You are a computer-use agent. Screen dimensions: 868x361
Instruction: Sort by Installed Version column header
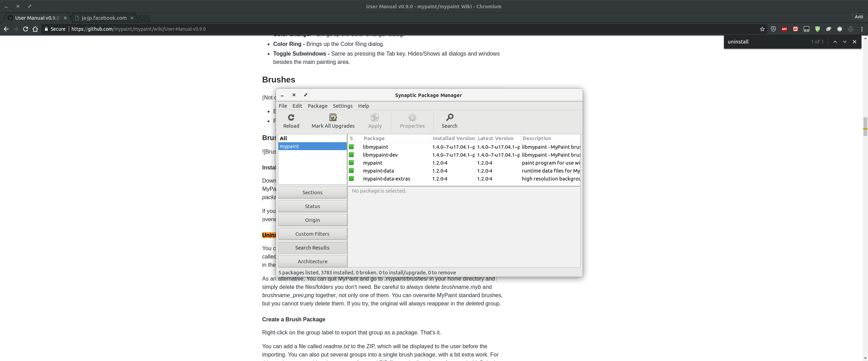tap(453, 138)
